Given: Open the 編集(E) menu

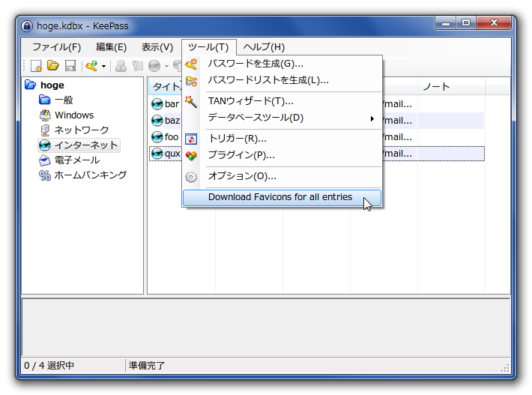Looking at the screenshot, I should 112,46.
